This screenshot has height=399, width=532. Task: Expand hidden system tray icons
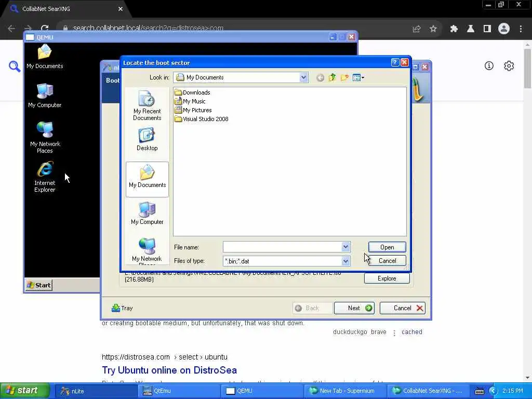point(493,391)
